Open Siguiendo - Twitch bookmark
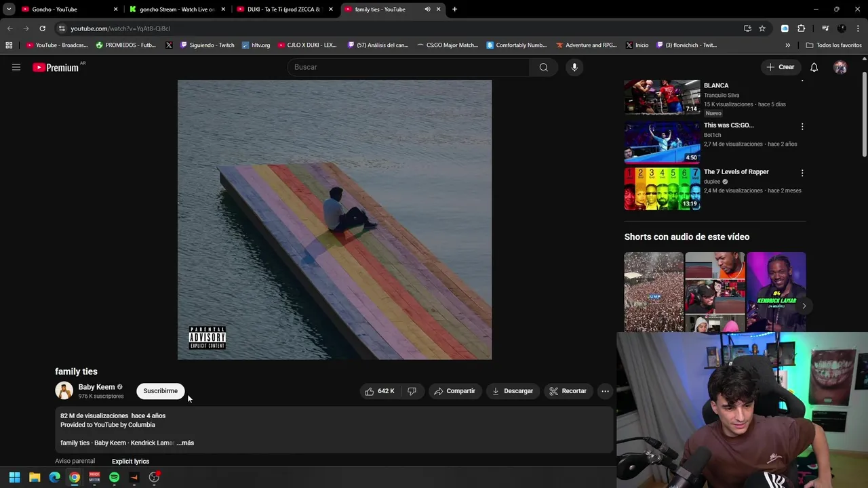Viewport: 868px width, 488px height. click(x=207, y=45)
